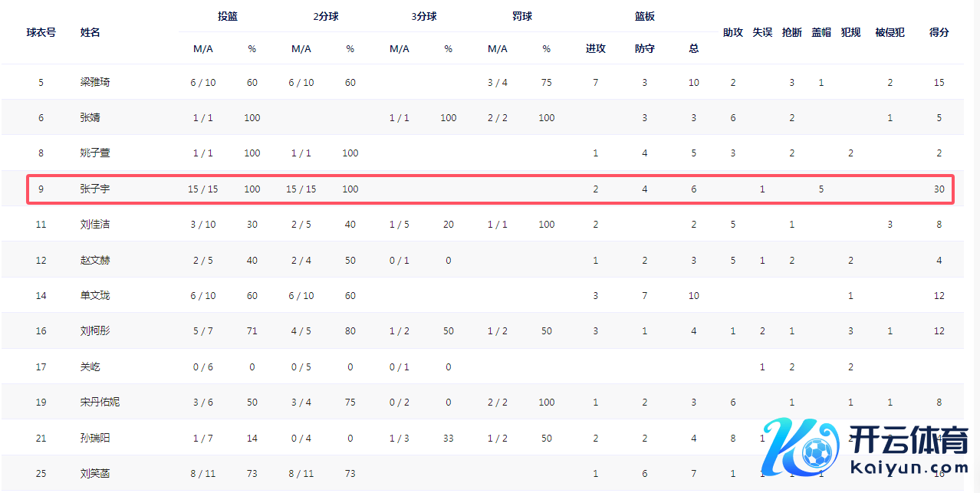Click the 得分 column header
The height and width of the screenshot is (493, 980).
click(x=939, y=32)
